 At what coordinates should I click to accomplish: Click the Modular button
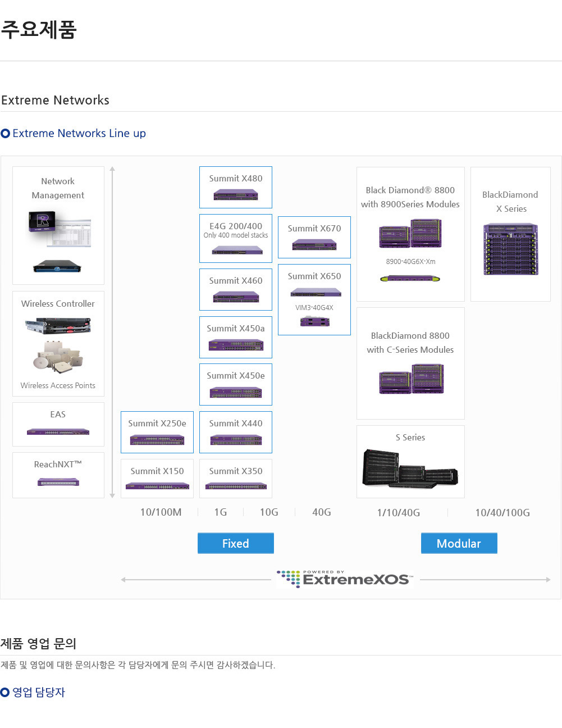point(459,543)
